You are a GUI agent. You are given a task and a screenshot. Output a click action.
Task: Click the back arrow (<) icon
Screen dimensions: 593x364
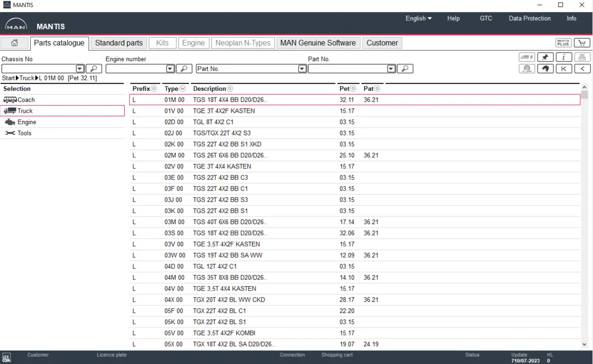[582, 69]
